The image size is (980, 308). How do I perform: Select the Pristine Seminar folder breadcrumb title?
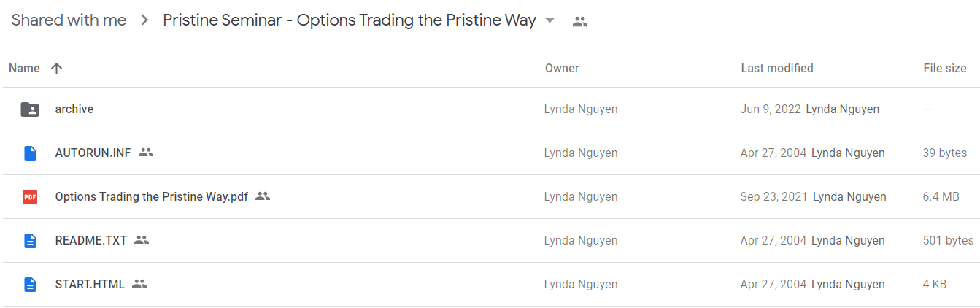pos(350,20)
